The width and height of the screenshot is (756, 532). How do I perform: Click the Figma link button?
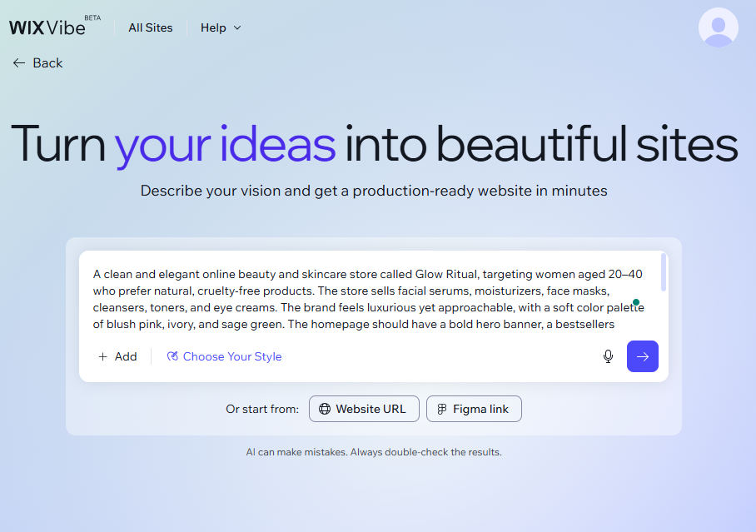click(474, 409)
